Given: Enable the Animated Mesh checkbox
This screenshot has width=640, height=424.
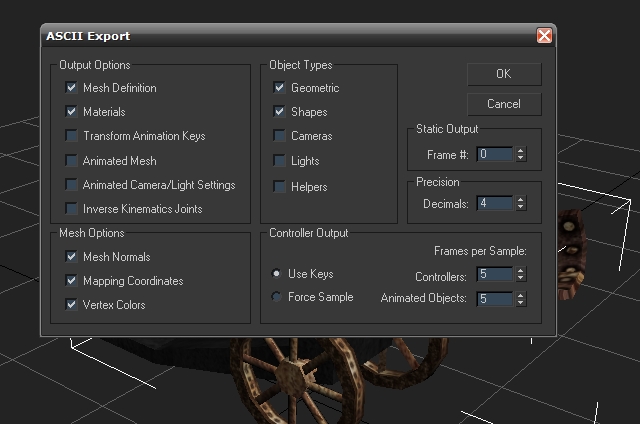Looking at the screenshot, I should (x=71, y=160).
